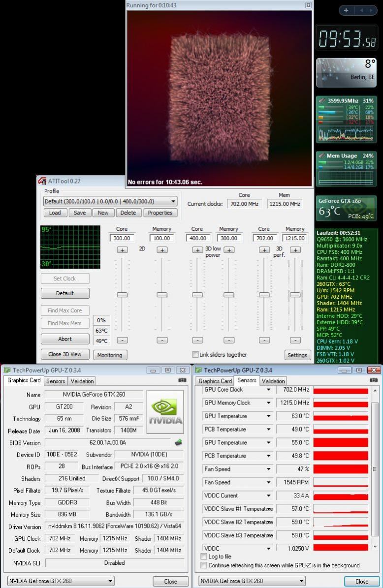Click the Load profile button
This screenshot has width=383, height=588.
[55, 213]
